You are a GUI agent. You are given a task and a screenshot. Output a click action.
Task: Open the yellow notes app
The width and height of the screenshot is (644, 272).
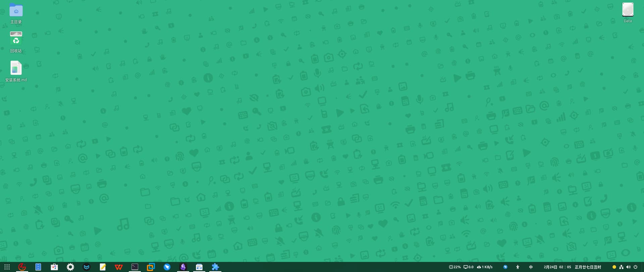click(103, 267)
